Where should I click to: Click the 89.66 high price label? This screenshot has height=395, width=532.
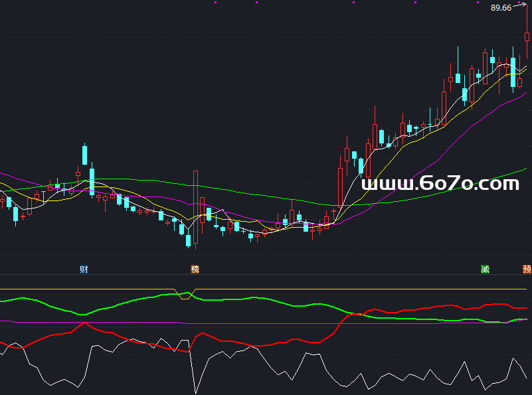pos(501,8)
